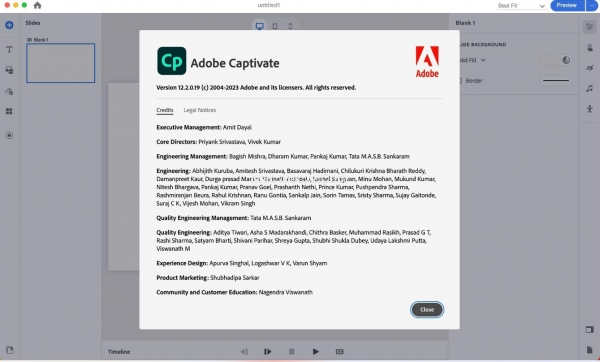Viewport: 600px width, 362px height.
Task: Click the Preview button
Action: point(567,5)
